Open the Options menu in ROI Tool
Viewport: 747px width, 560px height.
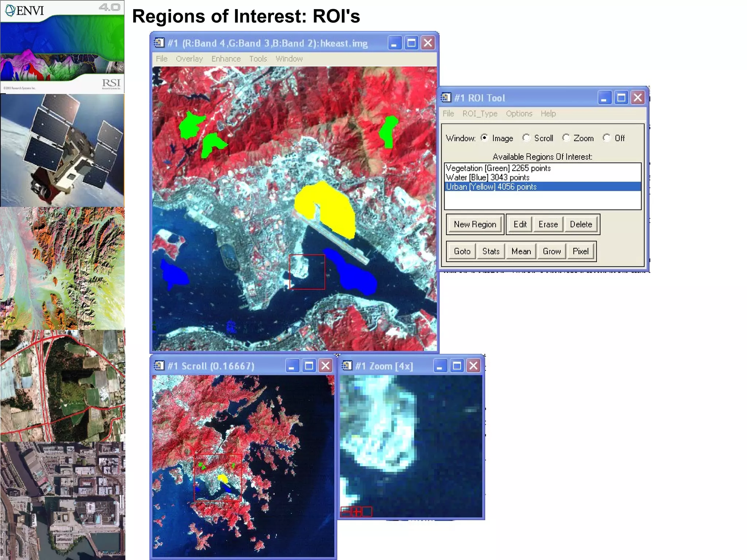coord(519,114)
